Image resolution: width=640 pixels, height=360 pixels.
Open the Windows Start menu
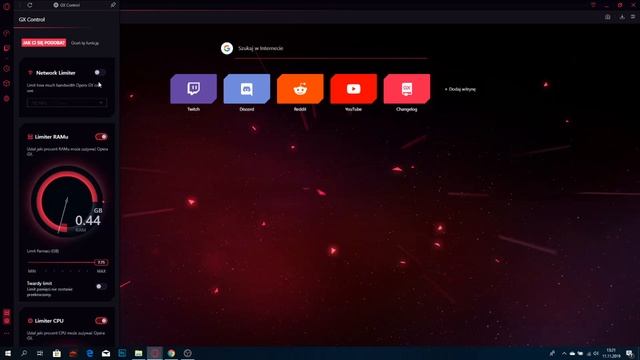[8, 353]
